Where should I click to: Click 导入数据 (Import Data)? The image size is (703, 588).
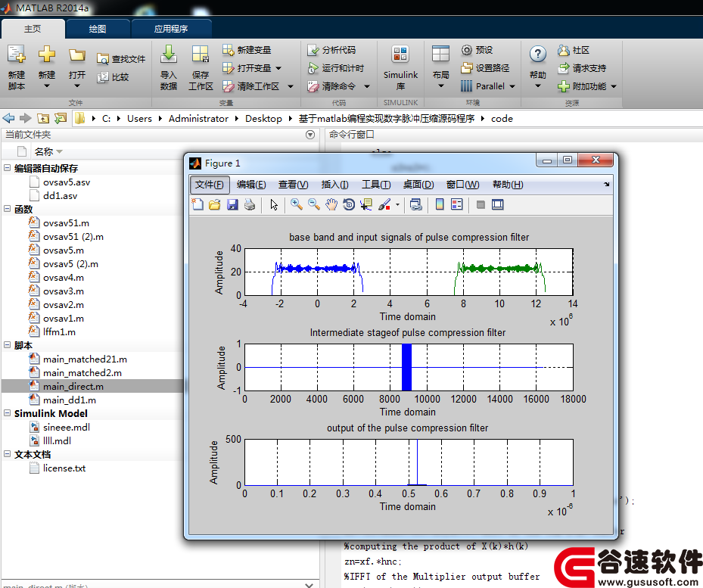click(169, 67)
